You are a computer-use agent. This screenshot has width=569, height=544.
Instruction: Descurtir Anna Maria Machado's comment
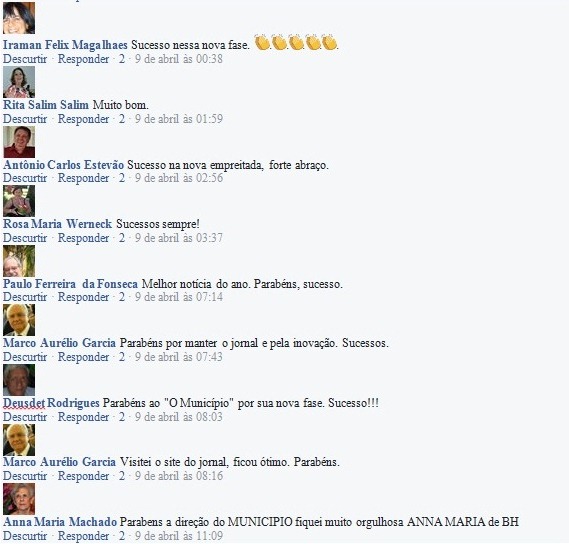tap(25, 536)
